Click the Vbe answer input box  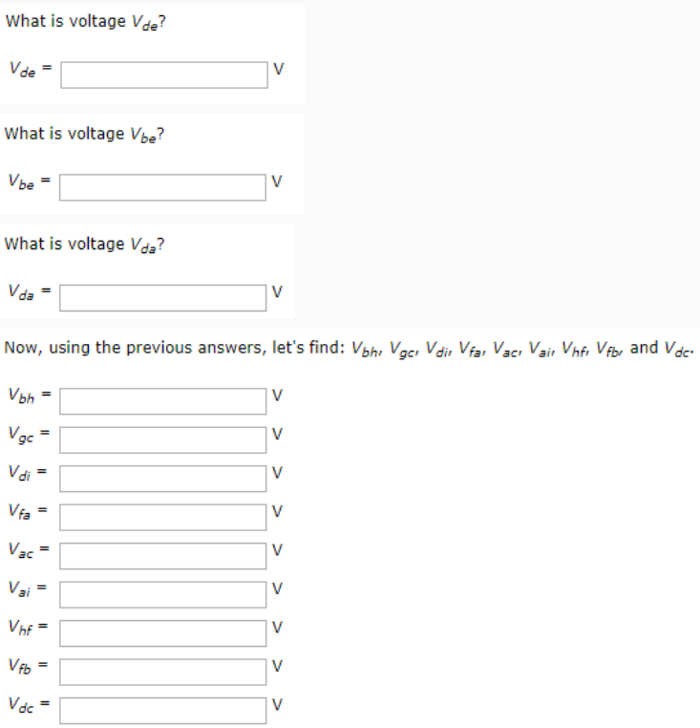click(x=162, y=187)
